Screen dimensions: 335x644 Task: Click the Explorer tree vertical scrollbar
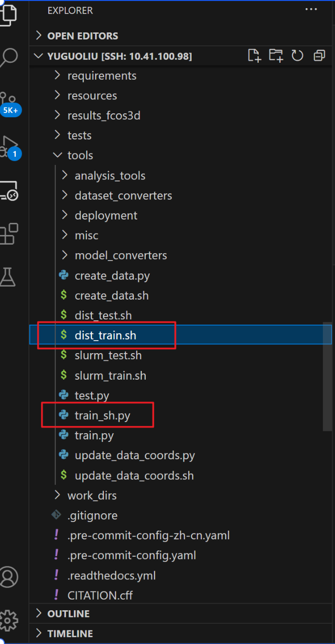[327, 376]
